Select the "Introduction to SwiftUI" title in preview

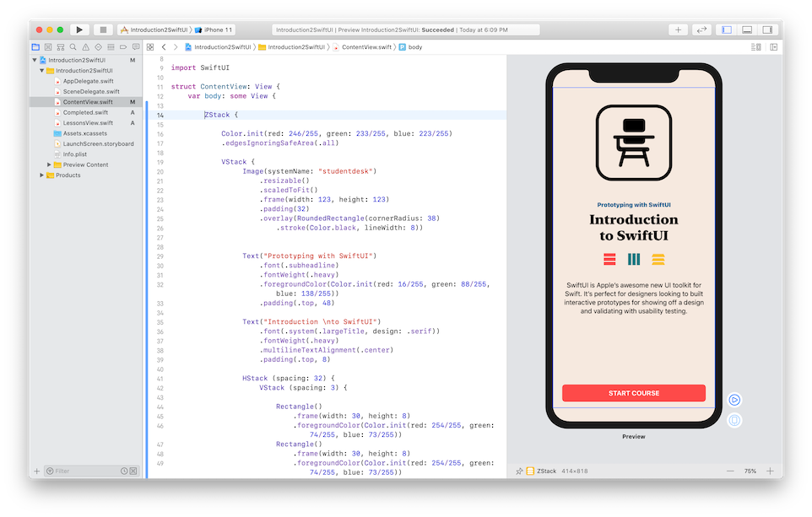[634, 227]
